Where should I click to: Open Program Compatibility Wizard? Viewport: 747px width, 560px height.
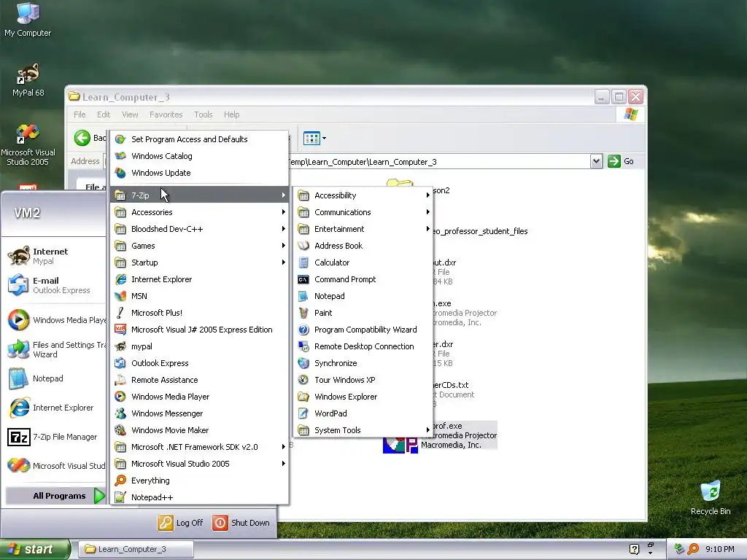coord(363,330)
